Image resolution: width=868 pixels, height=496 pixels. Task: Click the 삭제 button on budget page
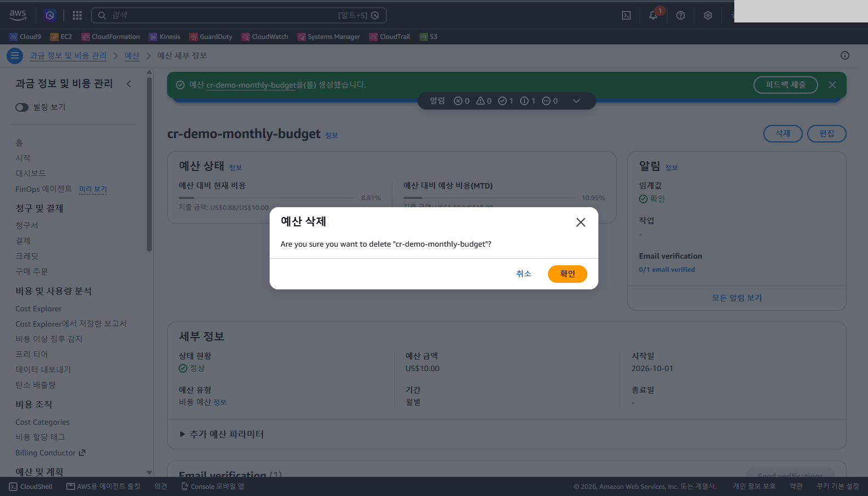click(x=783, y=134)
